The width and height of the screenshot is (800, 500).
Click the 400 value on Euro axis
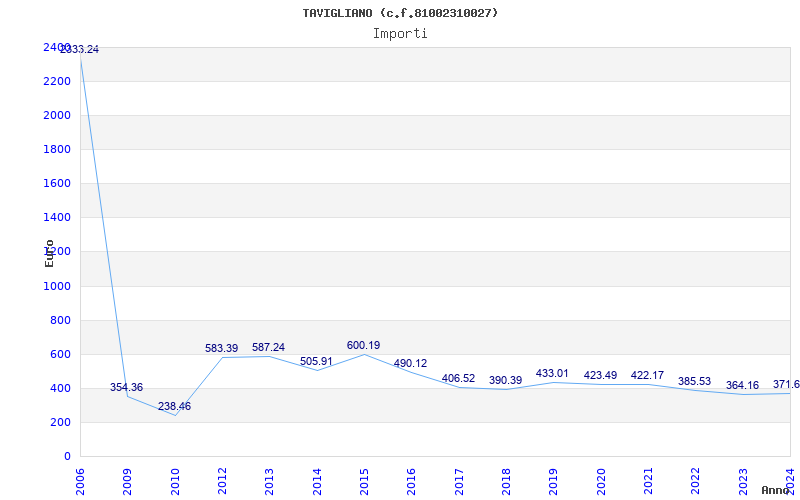click(x=61, y=388)
